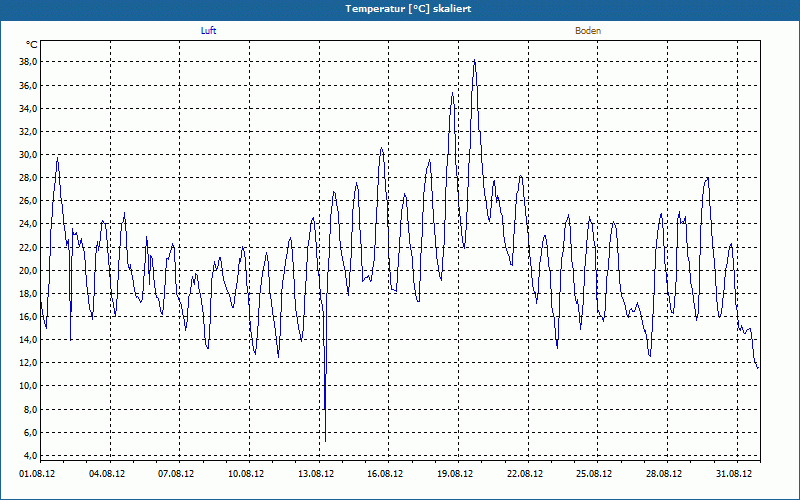The height and width of the screenshot is (500, 800).
Task: Select the 36,0 axis value
Action: 29,85
